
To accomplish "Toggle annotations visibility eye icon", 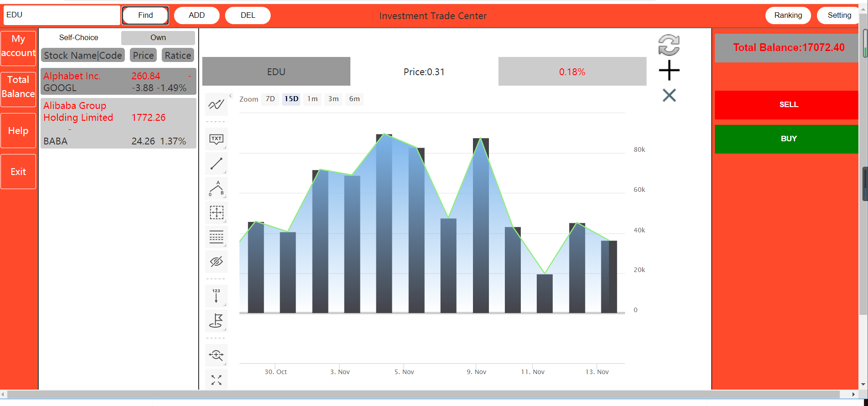I will coord(216,262).
